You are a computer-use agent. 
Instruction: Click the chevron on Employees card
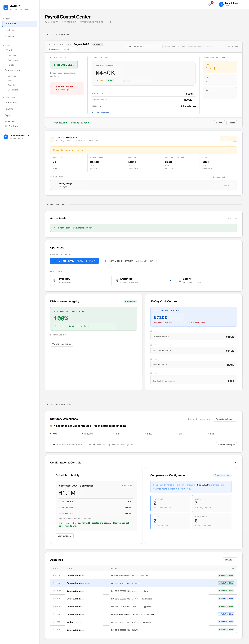click(x=170, y=281)
